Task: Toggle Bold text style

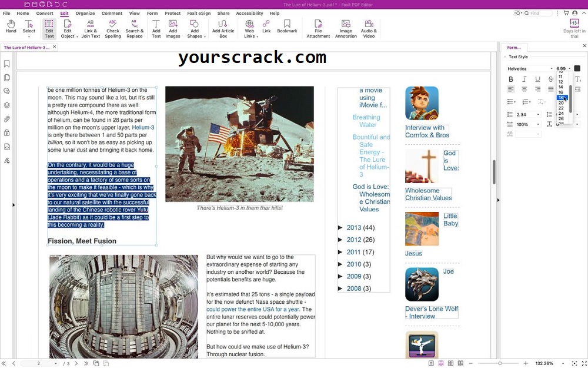Action: (511, 79)
